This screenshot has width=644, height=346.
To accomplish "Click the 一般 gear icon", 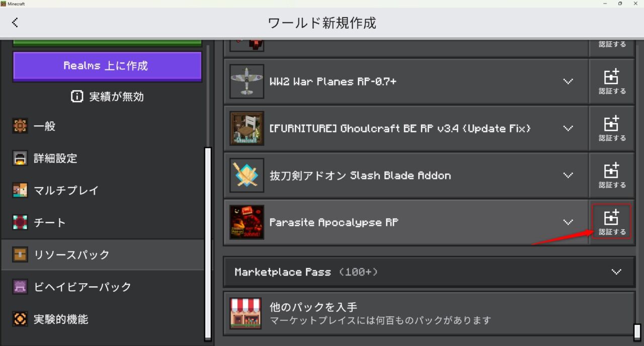I will point(20,126).
